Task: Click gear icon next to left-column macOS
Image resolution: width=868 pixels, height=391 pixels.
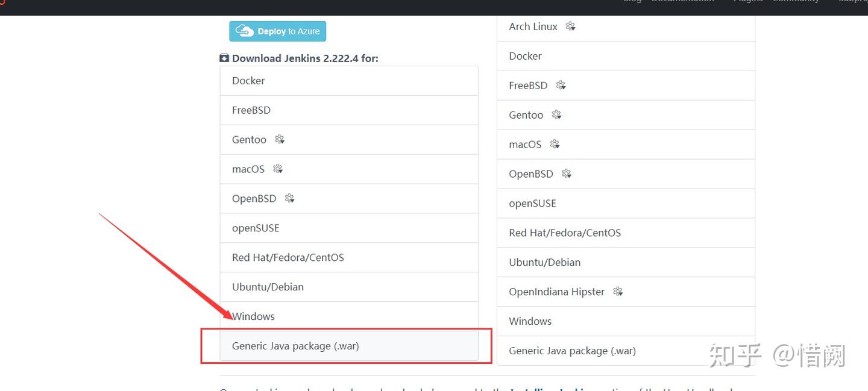Action: (278, 169)
